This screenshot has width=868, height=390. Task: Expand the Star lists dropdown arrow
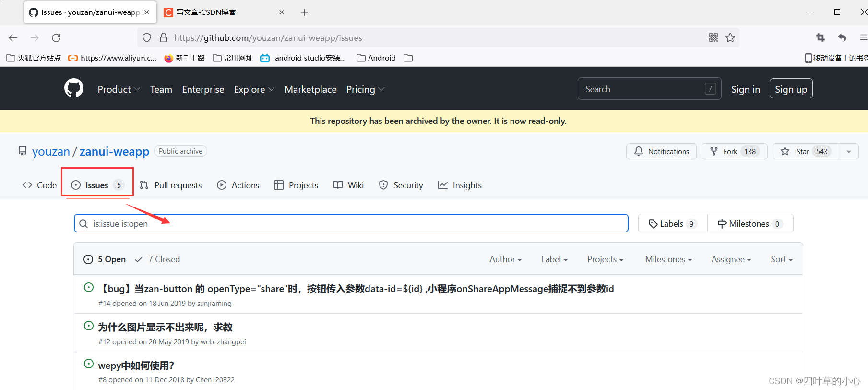849,151
